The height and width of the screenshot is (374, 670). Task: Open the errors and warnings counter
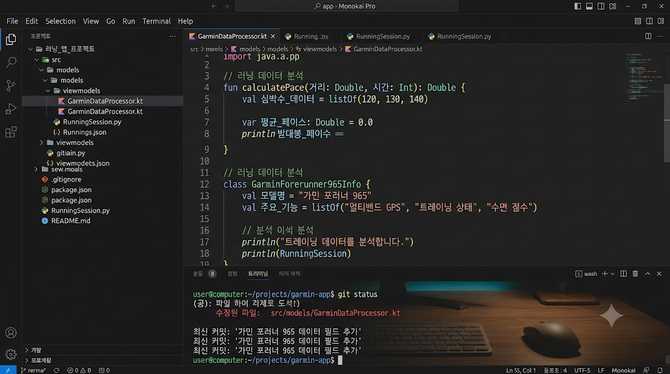(79, 370)
